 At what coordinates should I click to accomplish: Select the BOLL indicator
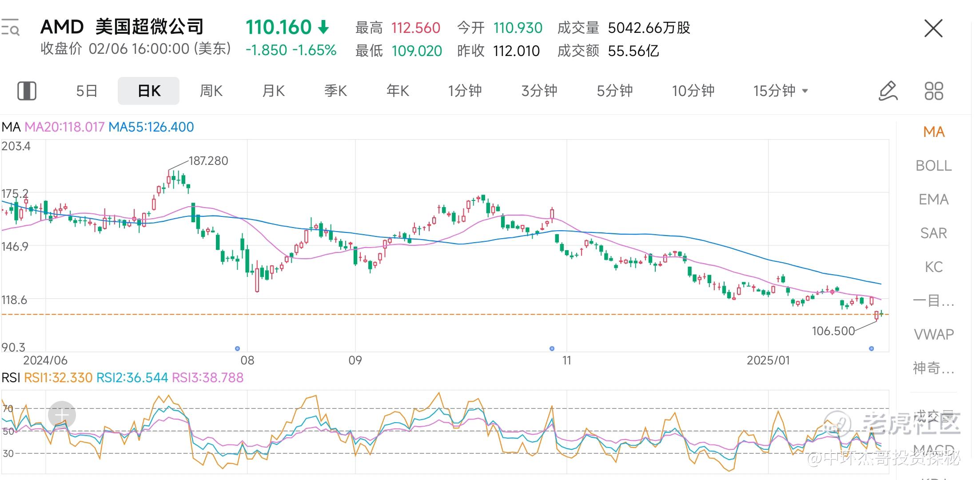tap(934, 166)
